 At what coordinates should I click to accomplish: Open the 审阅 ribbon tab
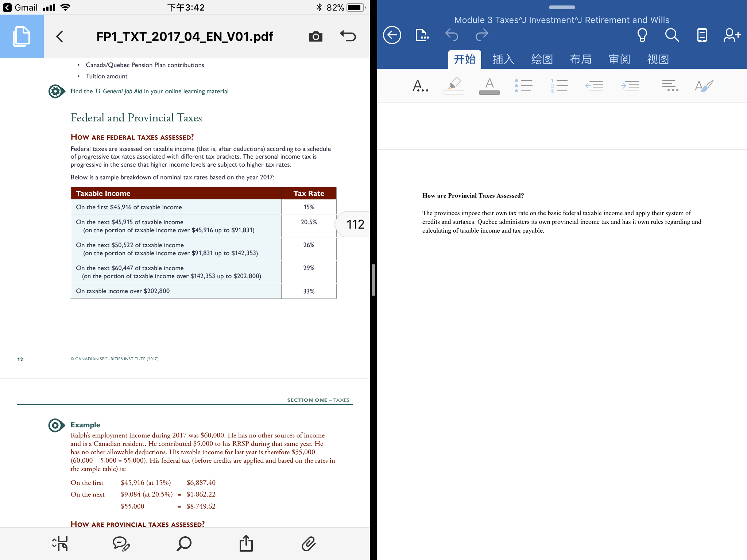[x=619, y=59]
